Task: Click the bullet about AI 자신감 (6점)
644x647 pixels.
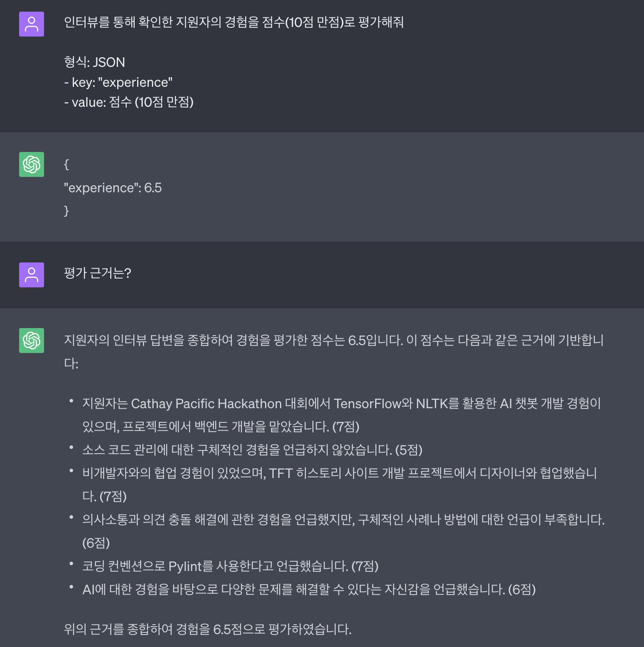Action: (309, 589)
